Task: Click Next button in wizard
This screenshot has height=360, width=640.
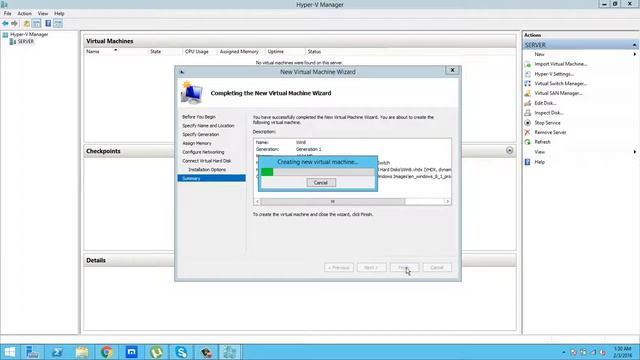Action: pyautogui.click(x=371, y=268)
